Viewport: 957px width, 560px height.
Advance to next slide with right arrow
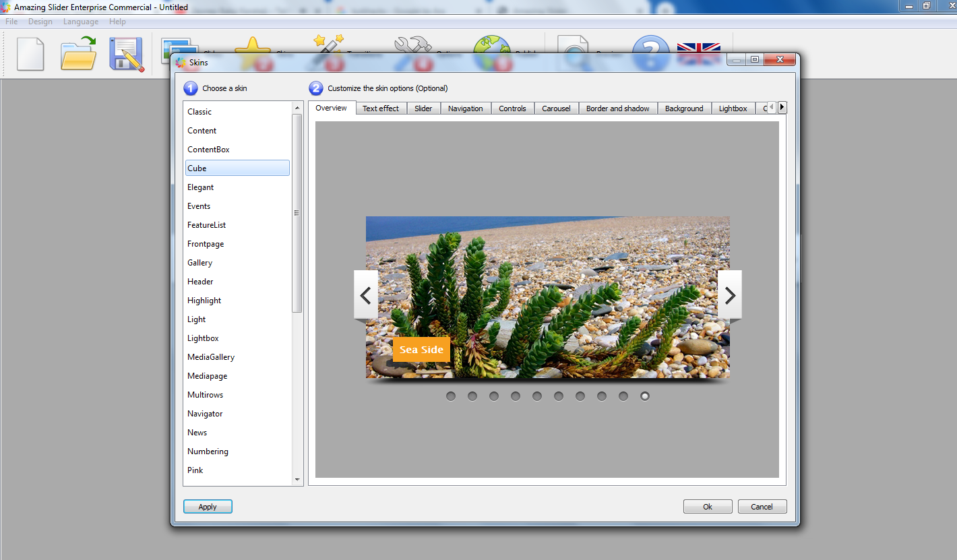pyautogui.click(x=730, y=294)
